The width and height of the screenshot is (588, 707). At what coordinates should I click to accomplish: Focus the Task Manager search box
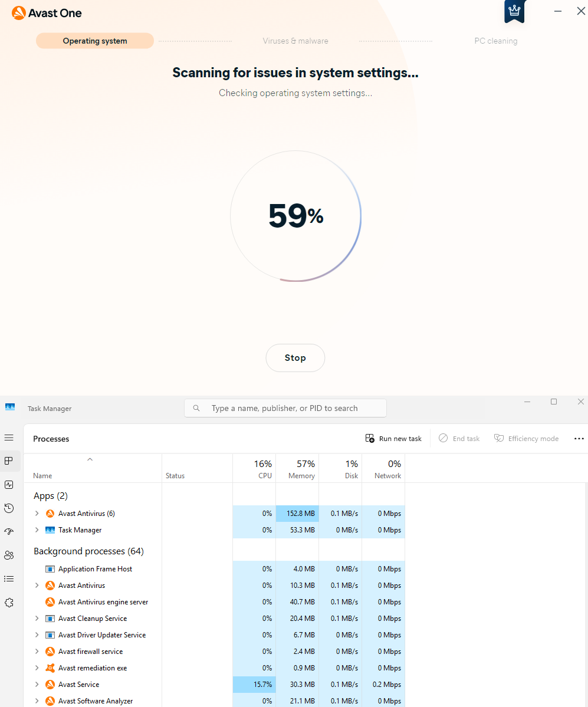click(x=285, y=408)
